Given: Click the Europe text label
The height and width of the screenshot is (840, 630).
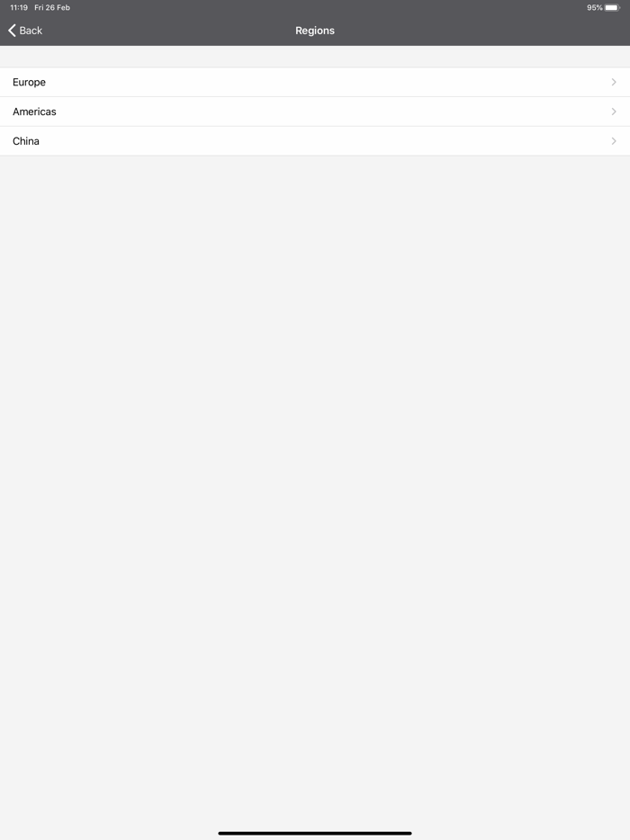Looking at the screenshot, I should 29,82.
